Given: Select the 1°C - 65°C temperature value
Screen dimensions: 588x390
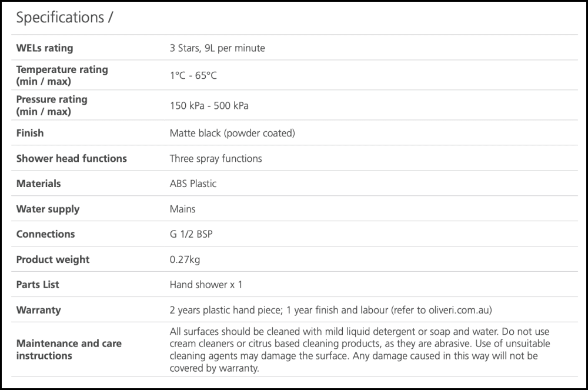Looking at the screenshot, I should point(193,76).
